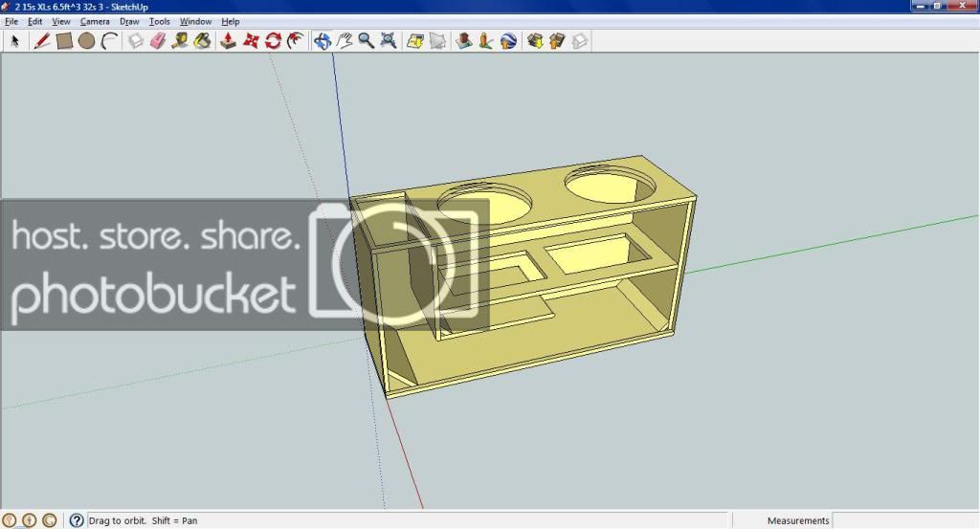Image resolution: width=980 pixels, height=529 pixels.
Task: Pick the Offset tool
Action: tap(296, 41)
